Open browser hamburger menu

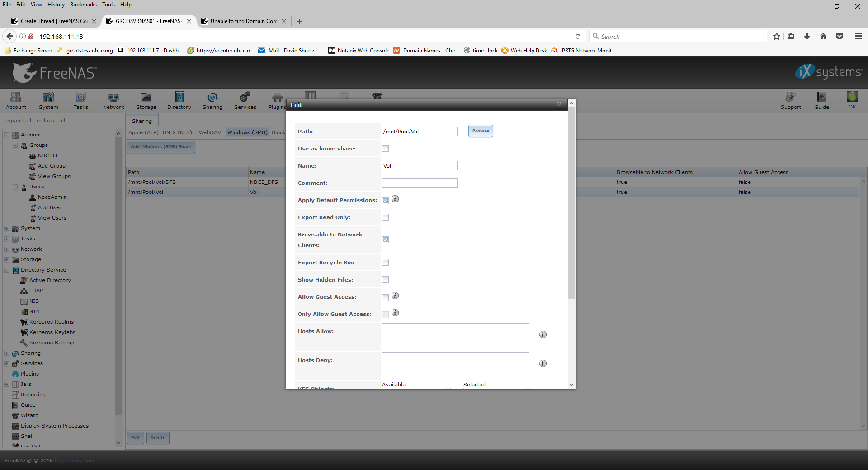tap(858, 36)
